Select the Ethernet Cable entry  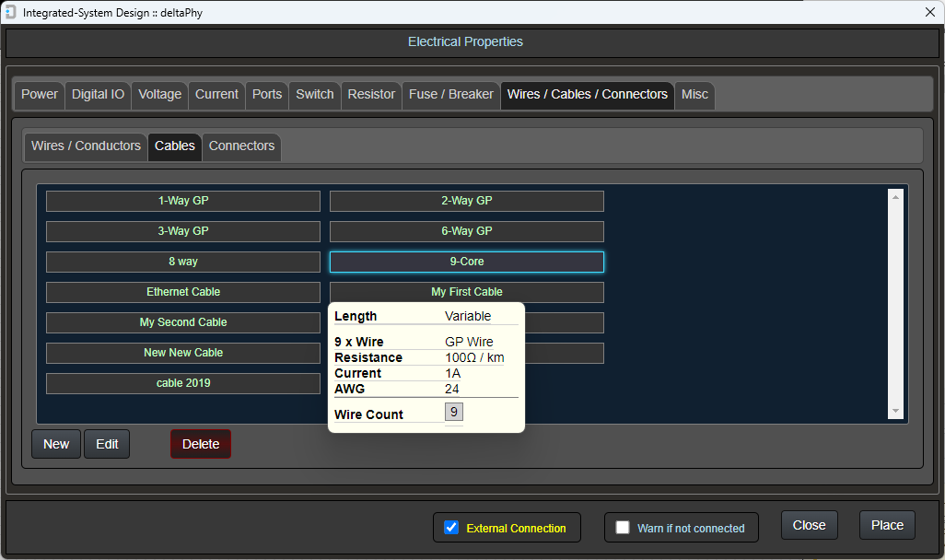[x=183, y=292]
